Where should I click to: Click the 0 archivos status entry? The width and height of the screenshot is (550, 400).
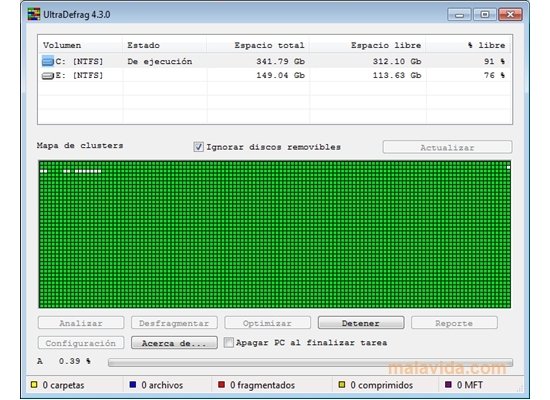[156, 385]
